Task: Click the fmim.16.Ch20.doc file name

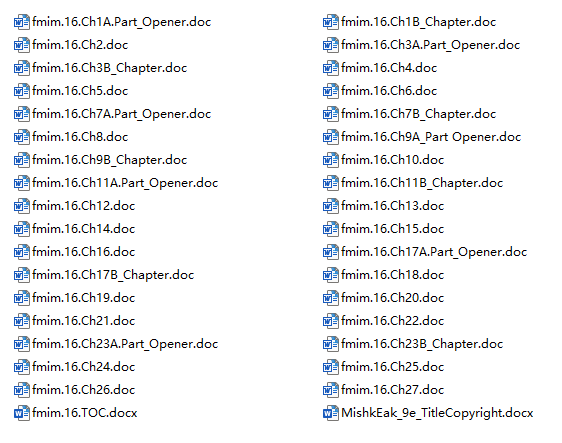Action: pyautogui.click(x=392, y=298)
